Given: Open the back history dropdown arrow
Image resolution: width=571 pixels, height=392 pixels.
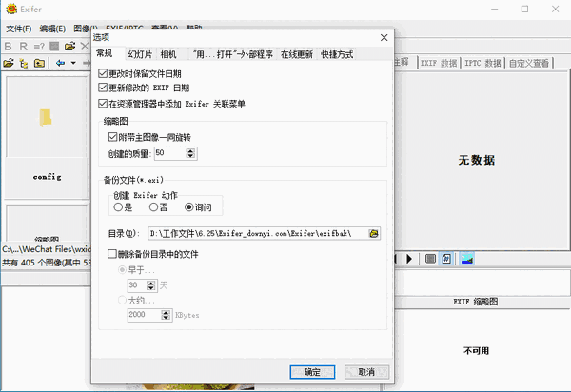Looking at the screenshot, I should pyautogui.click(x=73, y=63).
